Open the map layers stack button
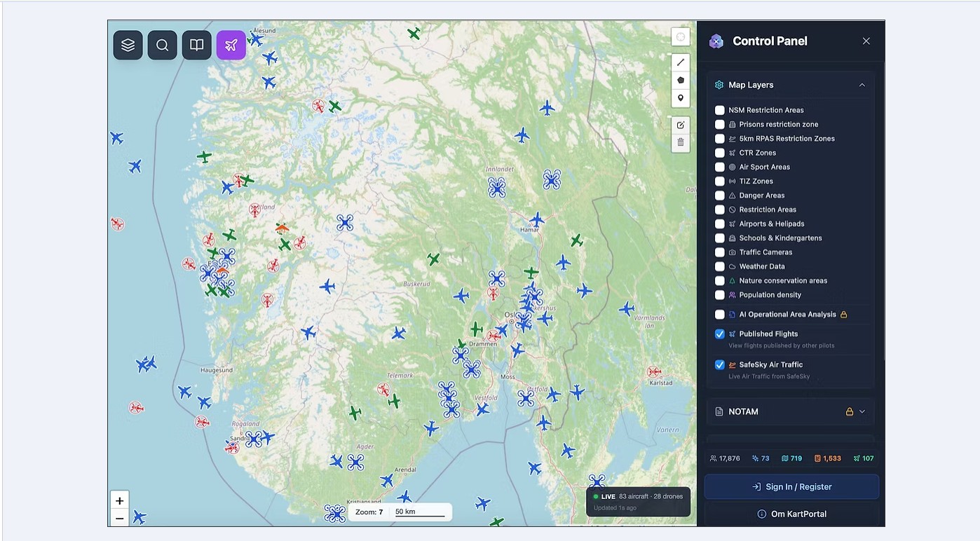The image size is (980, 541). pyautogui.click(x=128, y=45)
